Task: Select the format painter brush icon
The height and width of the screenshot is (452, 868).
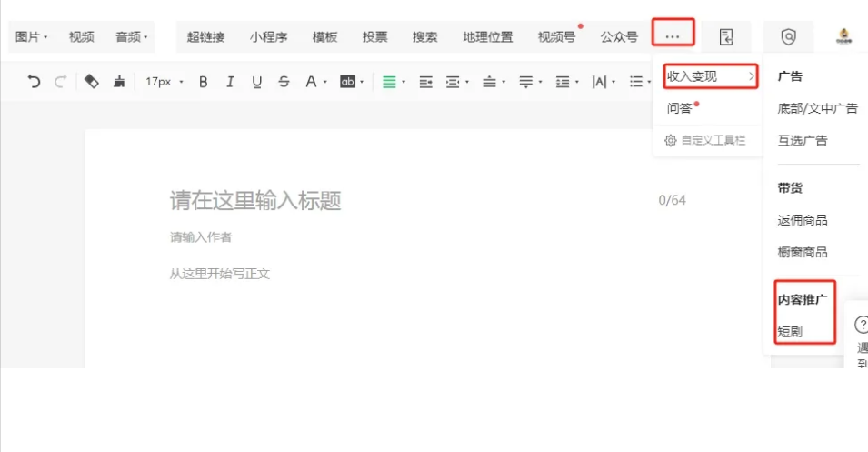Action: coord(119,82)
